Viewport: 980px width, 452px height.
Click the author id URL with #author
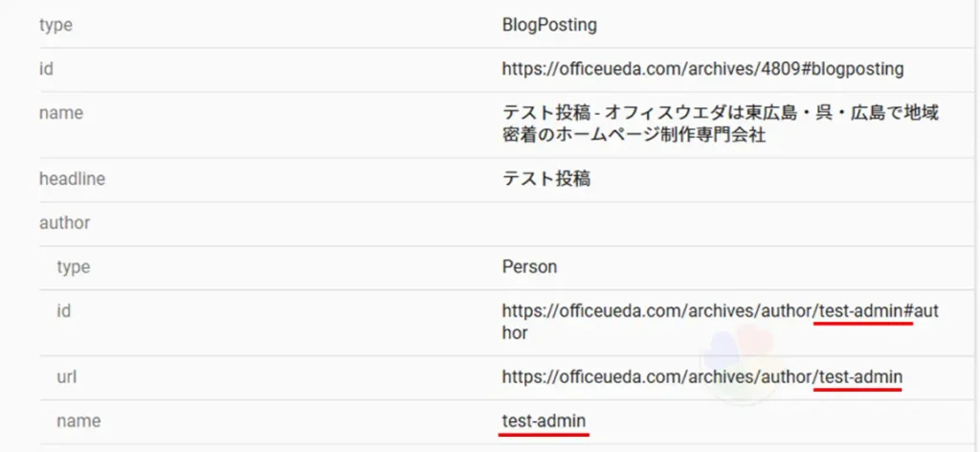tap(720, 322)
